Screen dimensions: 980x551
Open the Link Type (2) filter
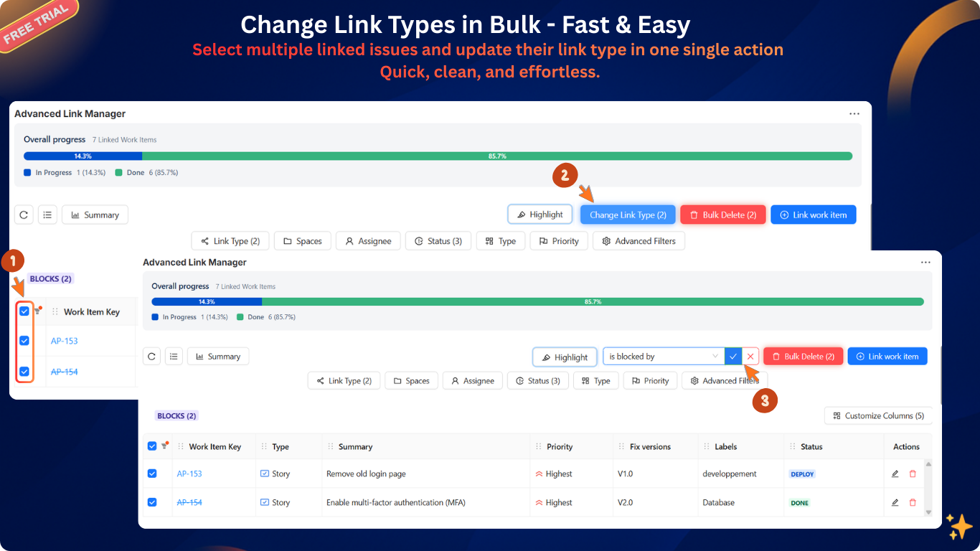(x=344, y=380)
